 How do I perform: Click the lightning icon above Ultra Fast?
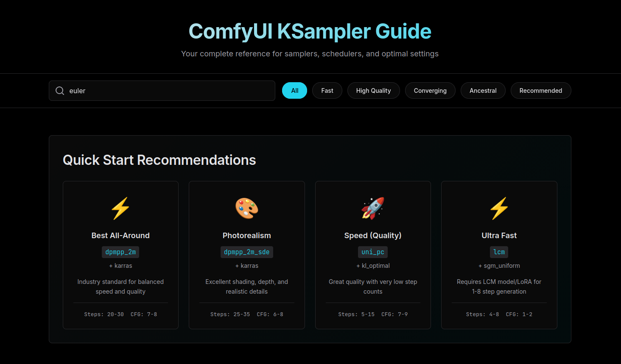click(499, 208)
